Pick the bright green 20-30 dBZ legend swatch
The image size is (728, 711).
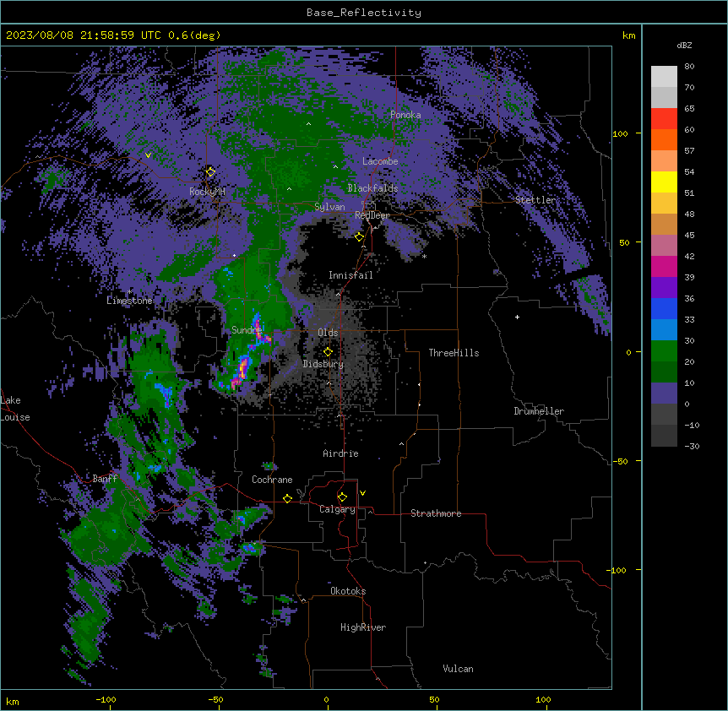pyautogui.click(x=664, y=351)
